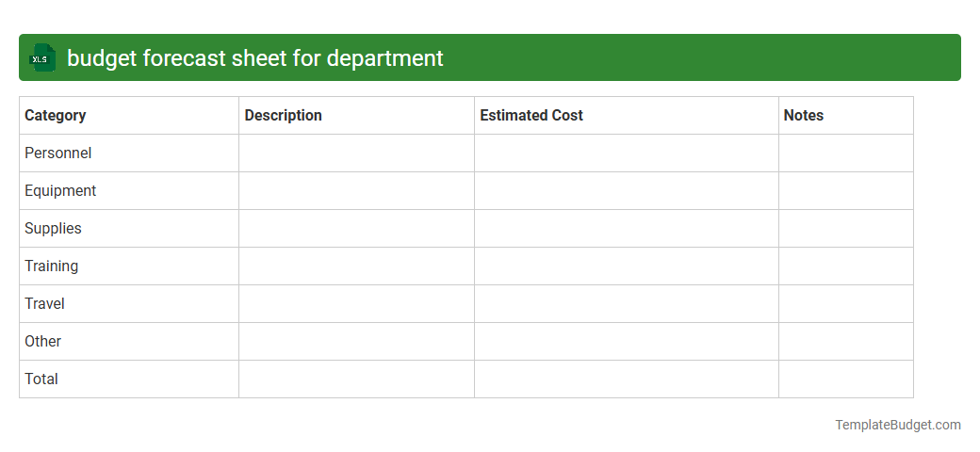Click the Notes cell for Training
This screenshot has width=980, height=452.
tap(846, 266)
